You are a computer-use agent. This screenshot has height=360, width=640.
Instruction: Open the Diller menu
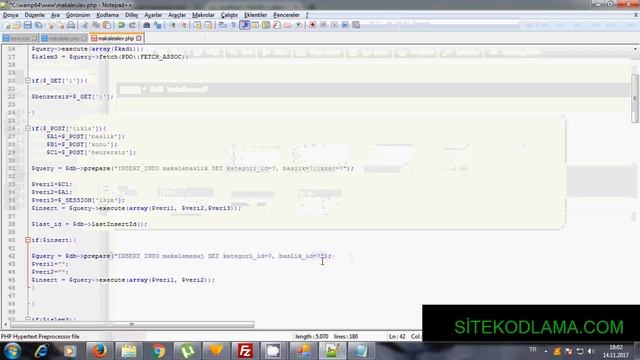coord(131,15)
